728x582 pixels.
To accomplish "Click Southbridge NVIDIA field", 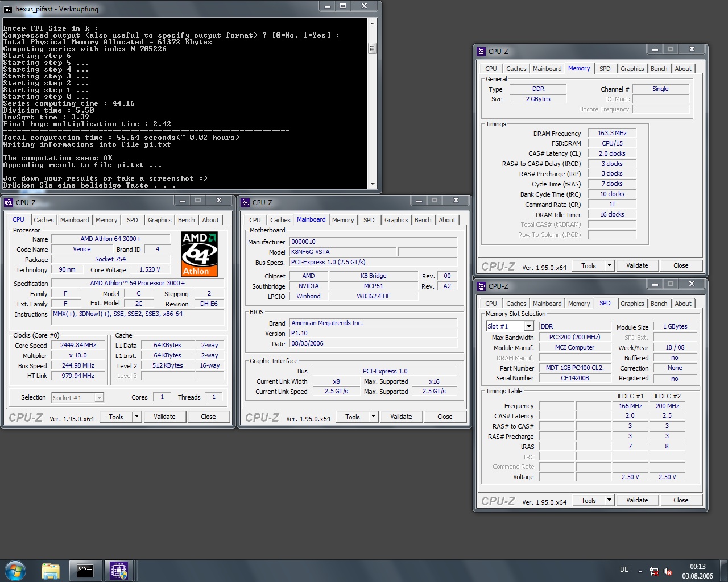I will [308, 286].
